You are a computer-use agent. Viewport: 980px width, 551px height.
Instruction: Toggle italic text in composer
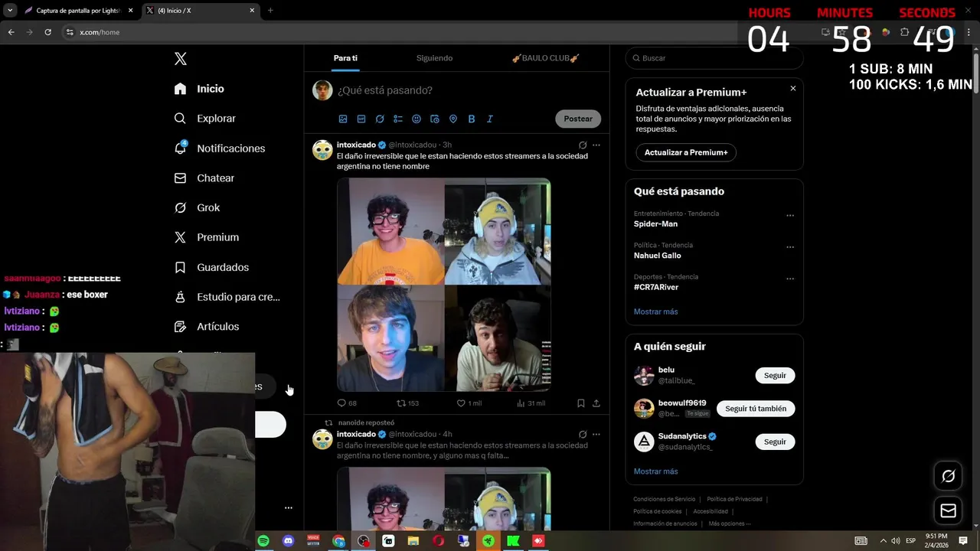[490, 119]
